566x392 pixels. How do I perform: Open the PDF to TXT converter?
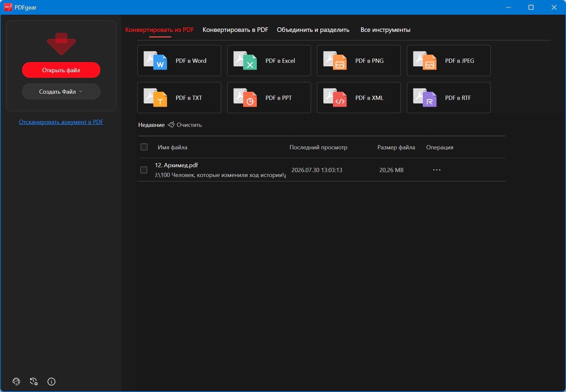[x=179, y=98]
